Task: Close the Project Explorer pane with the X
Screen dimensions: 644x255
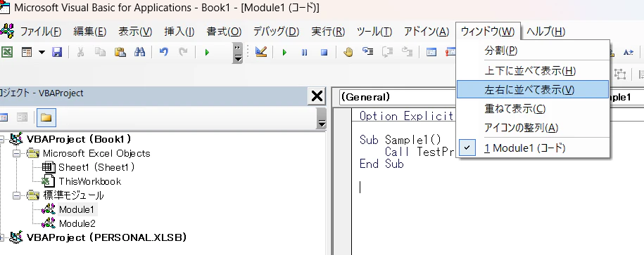Action: (317, 96)
